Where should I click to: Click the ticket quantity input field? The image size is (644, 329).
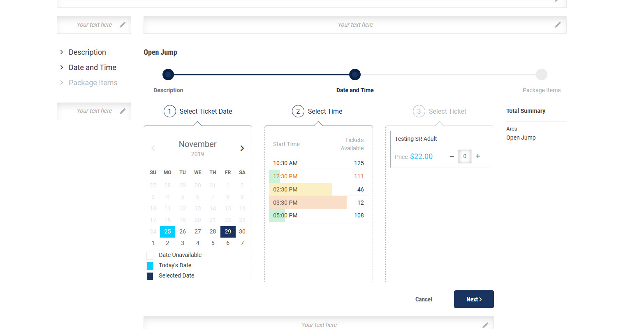click(465, 156)
